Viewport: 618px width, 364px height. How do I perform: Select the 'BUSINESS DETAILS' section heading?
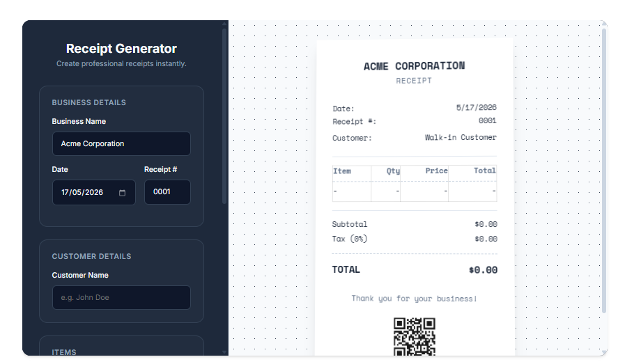89,102
